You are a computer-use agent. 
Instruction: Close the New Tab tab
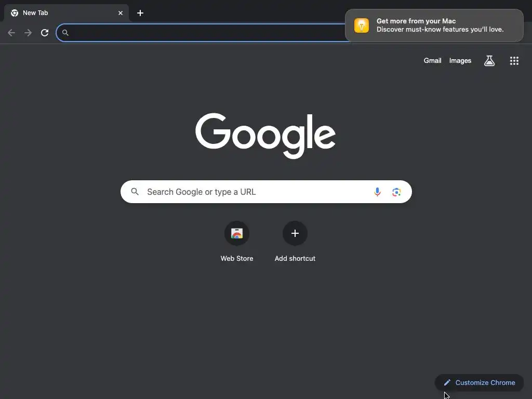[121, 13]
